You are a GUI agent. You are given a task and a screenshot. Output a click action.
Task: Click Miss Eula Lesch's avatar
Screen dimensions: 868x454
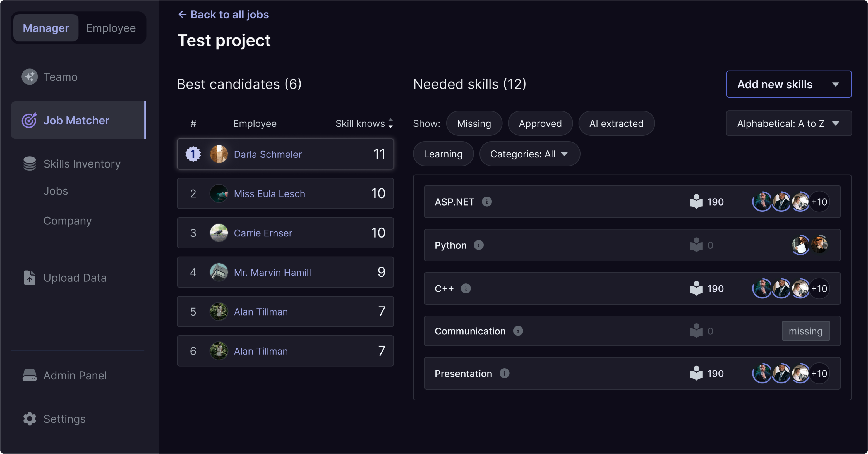click(219, 193)
